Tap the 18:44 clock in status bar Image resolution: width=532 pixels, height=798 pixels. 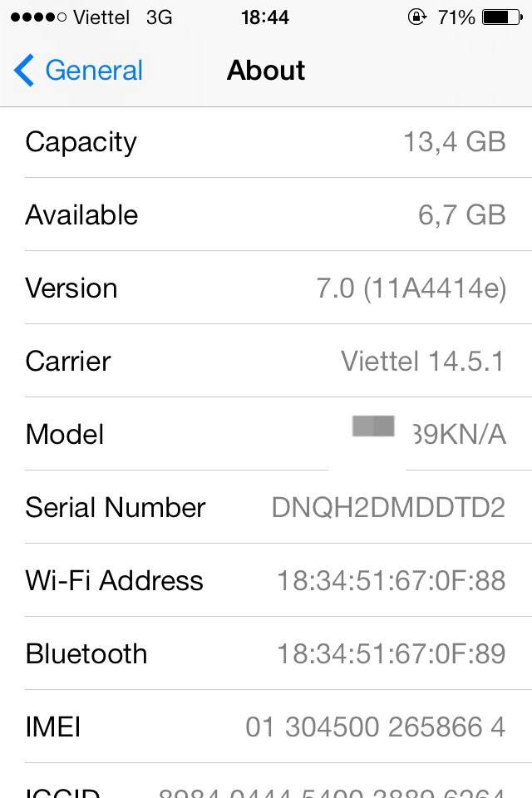(265, 17)
